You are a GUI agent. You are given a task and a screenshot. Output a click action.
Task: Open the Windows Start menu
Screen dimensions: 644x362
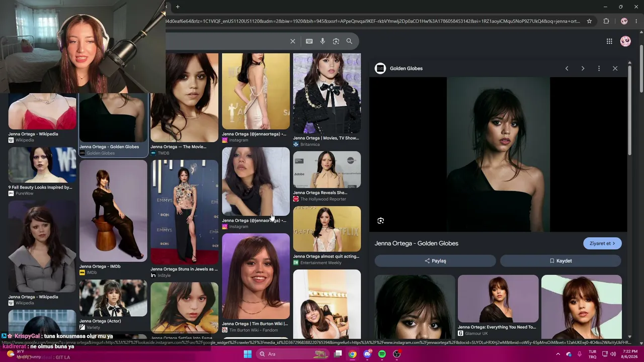coord(248,354)
